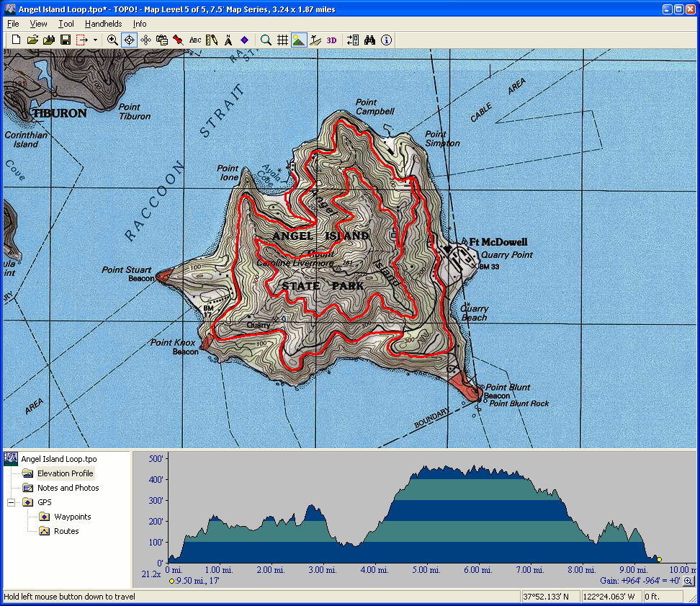Select Waypoints in the tree panel
This screenshot has width=700, height=606.
(x=72, y=517)
